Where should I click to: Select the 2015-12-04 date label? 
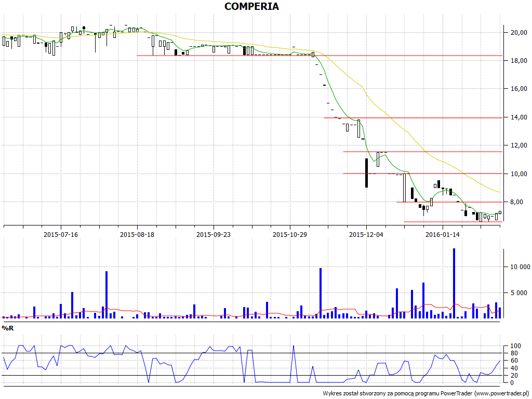pos(366,234)
